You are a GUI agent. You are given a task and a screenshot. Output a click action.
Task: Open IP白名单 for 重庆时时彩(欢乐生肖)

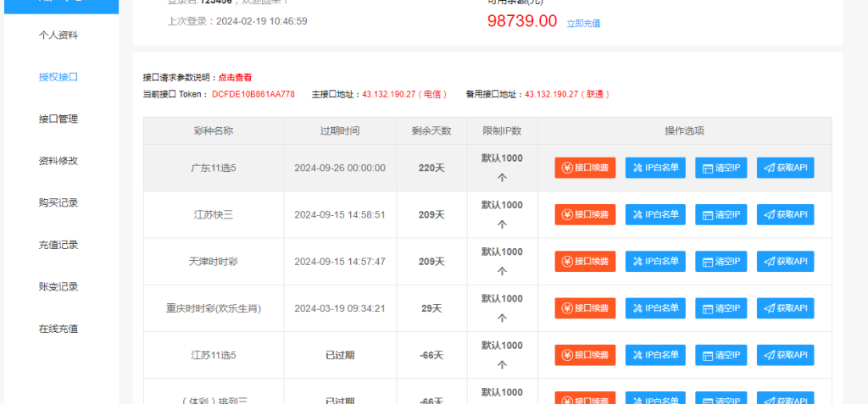pyautogui.click(x=655, y=308)
